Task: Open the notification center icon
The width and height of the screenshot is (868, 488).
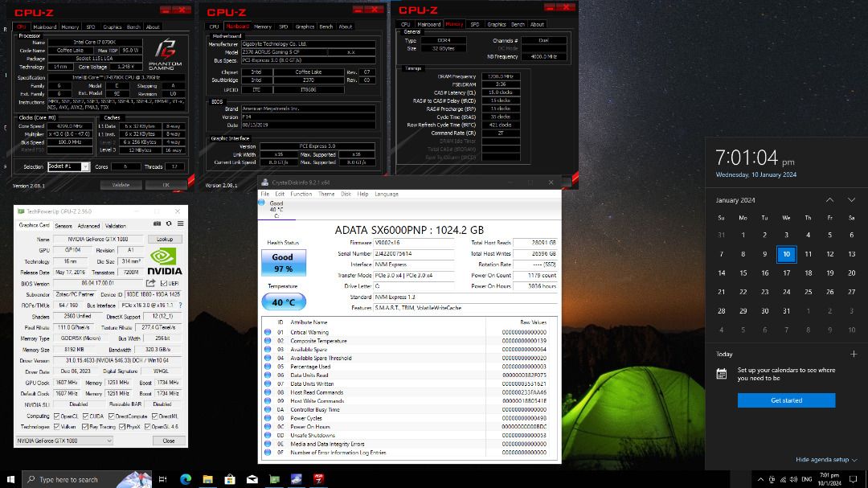Action: 853,480
